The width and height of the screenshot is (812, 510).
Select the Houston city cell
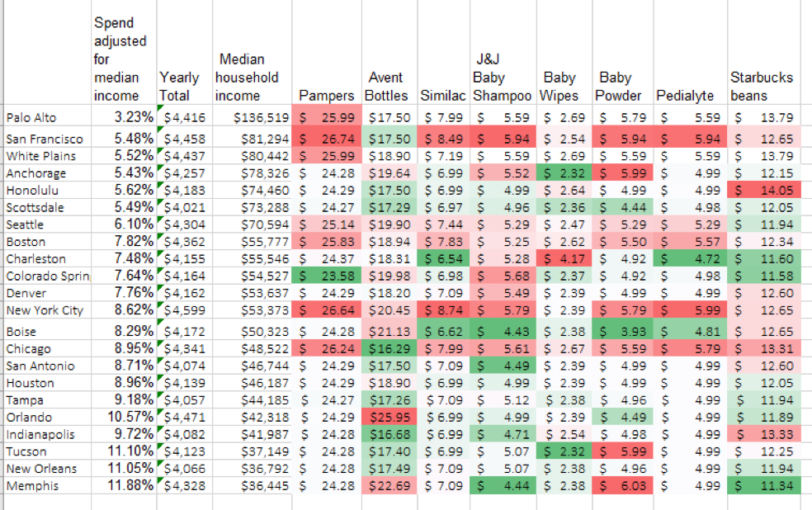[47, 382]
